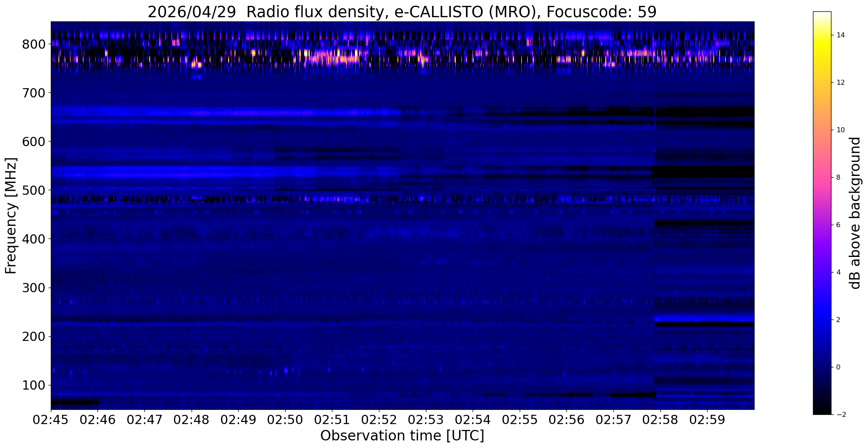
Task: Click the 02:55 time tick label
Action: (520, 420)
